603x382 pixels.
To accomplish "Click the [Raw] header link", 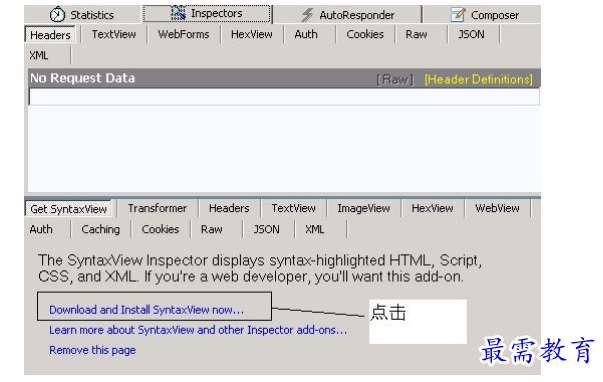I will coord(395,79).
